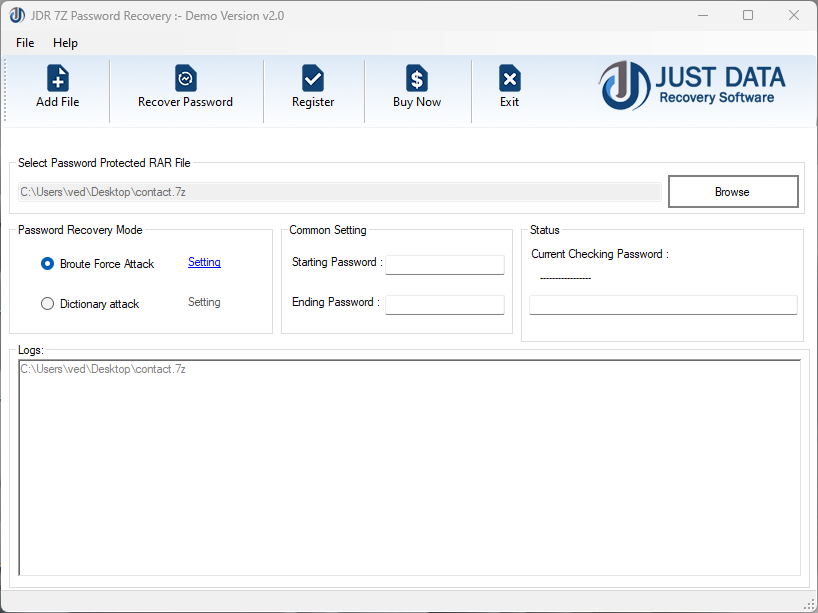
Task: Click the Starting Password input field
Action: [x=444, y=264]
